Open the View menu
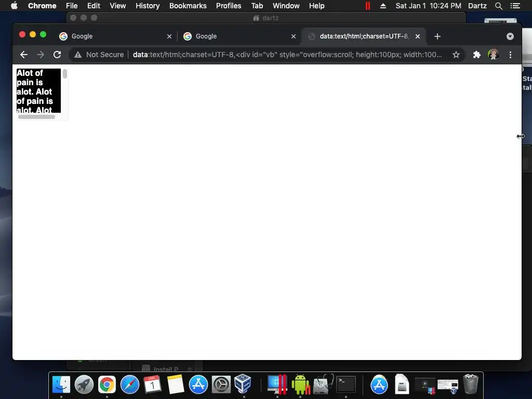The height and width of the screenshot is (399, 532). (x=118, y=6)
